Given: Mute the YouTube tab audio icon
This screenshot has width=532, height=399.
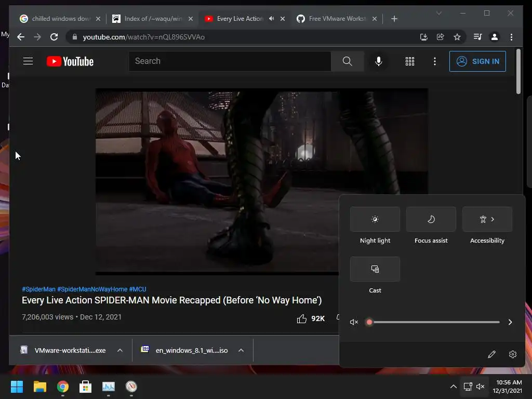Looking at the screenshot, I should 271,19.
